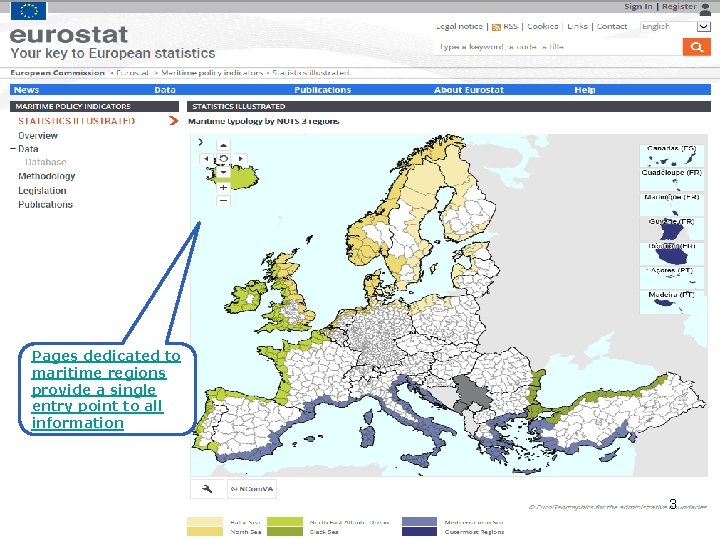This screenshot has height=540, width=720.
Task: Select the Guyane (FR) inset map
Action: 671,229
